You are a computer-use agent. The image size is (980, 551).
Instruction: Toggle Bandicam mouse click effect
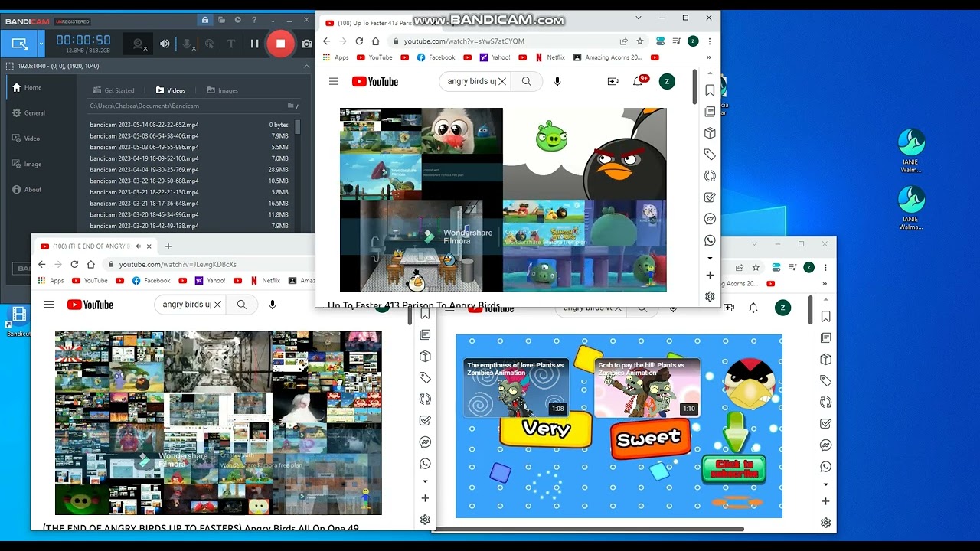(x=209, y=44)
